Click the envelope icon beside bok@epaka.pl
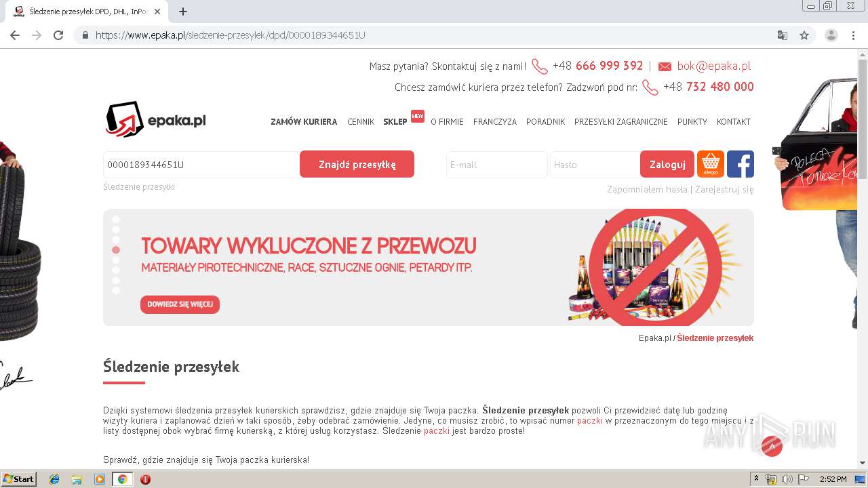 [665, 66]
